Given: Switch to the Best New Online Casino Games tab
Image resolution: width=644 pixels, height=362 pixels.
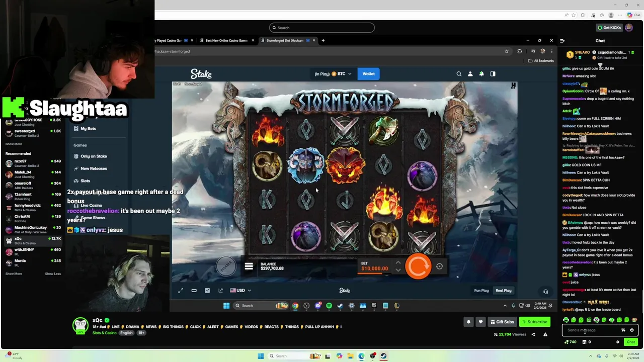Looking at the screenshot, I should tap(226, 40).
